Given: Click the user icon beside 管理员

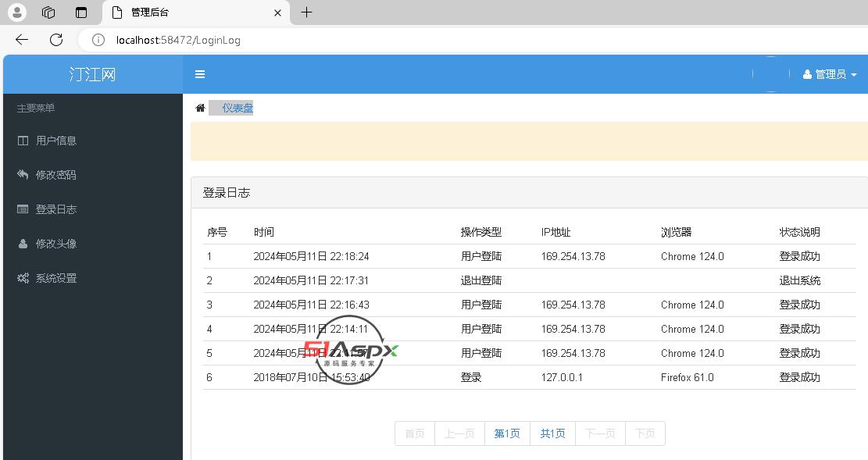Looking at the screenshot, I should tap(807, 74).
